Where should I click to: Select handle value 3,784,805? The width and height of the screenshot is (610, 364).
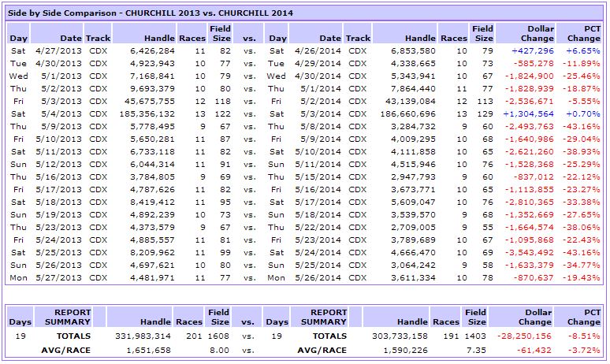tap(153, 177)
